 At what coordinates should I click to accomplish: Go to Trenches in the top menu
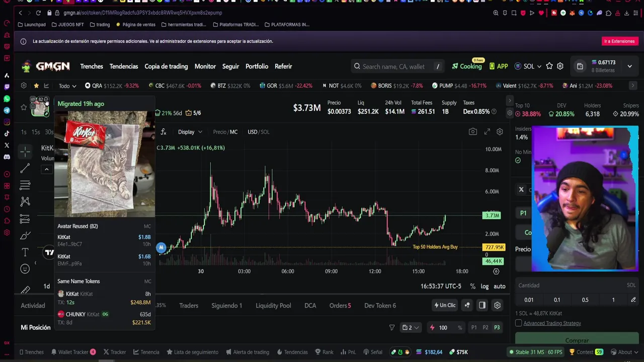point(92,66)
